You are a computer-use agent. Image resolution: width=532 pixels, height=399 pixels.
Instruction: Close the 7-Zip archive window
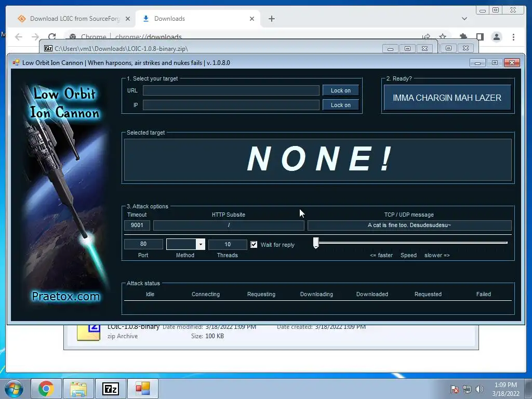pos(424,49)
